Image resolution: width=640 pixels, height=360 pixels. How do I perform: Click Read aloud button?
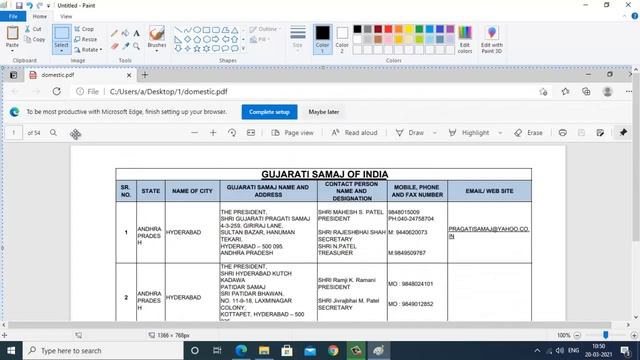(354, 133)
